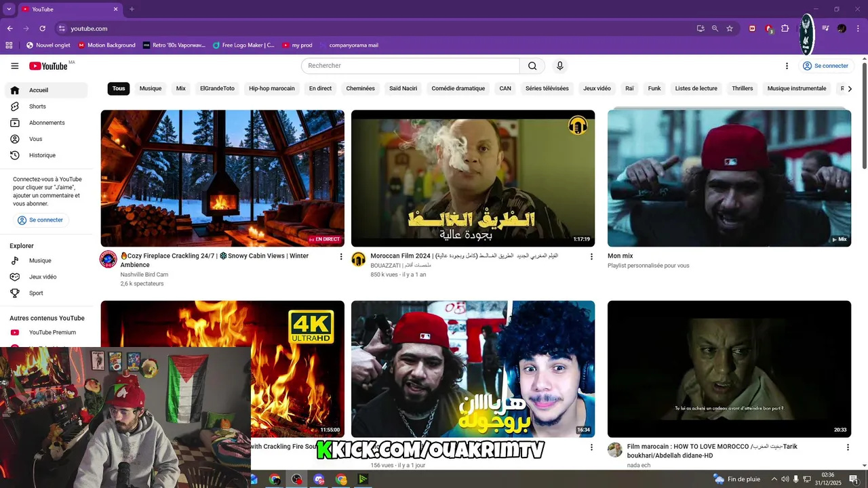Open more options for the 156 vues video

(x=591, y=447)
